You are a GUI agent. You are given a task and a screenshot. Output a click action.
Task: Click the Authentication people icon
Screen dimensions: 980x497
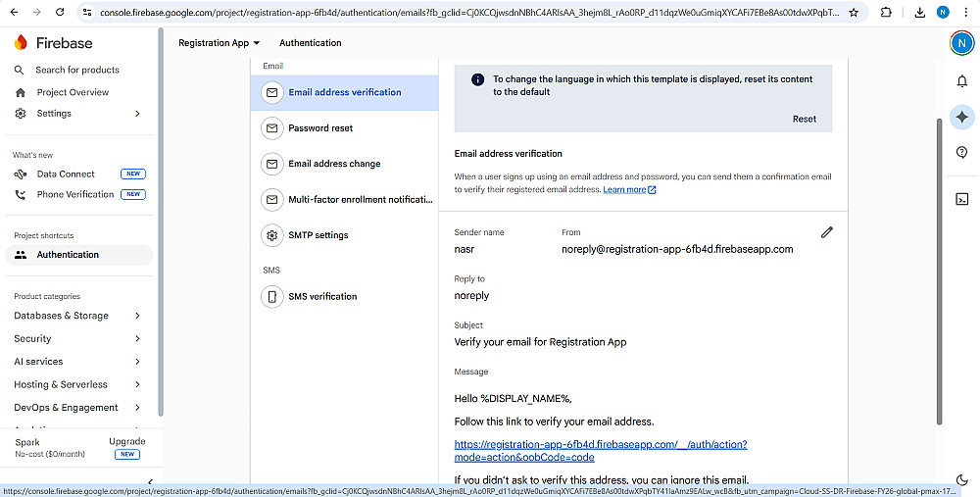pos(21,255)
